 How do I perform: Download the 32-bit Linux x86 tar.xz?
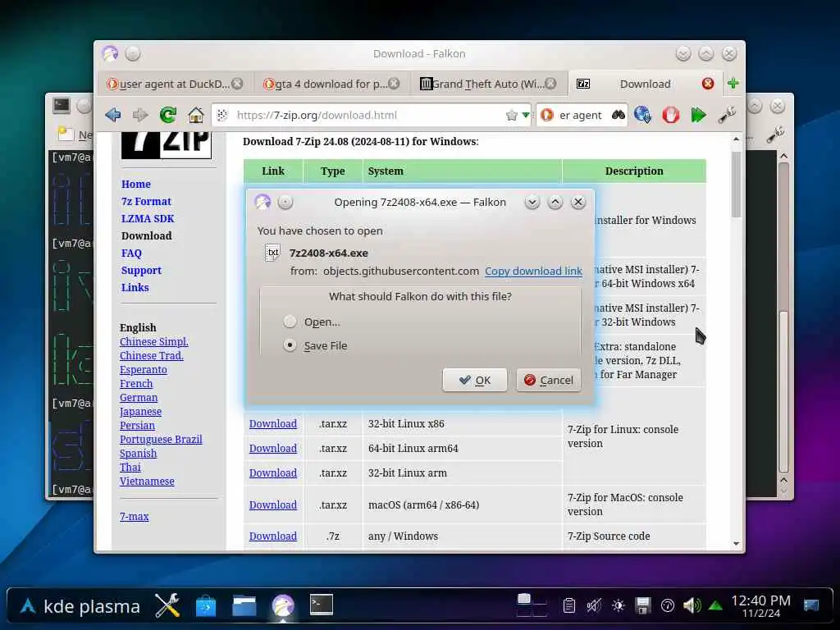coord(272,423)
